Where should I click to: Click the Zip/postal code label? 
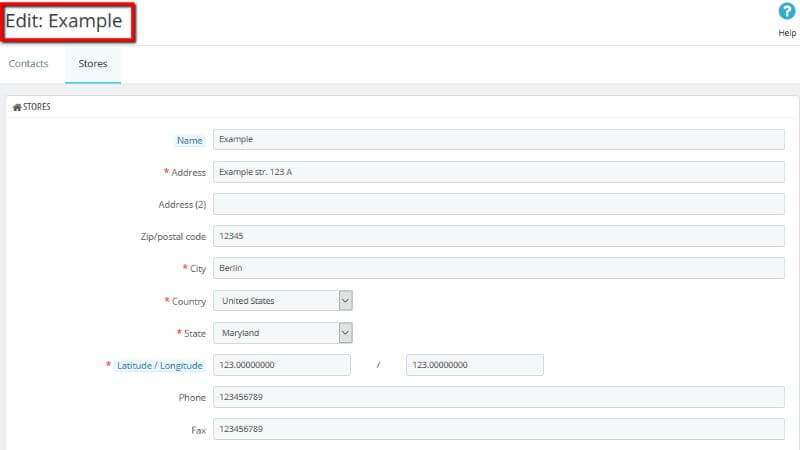point(173,237)
